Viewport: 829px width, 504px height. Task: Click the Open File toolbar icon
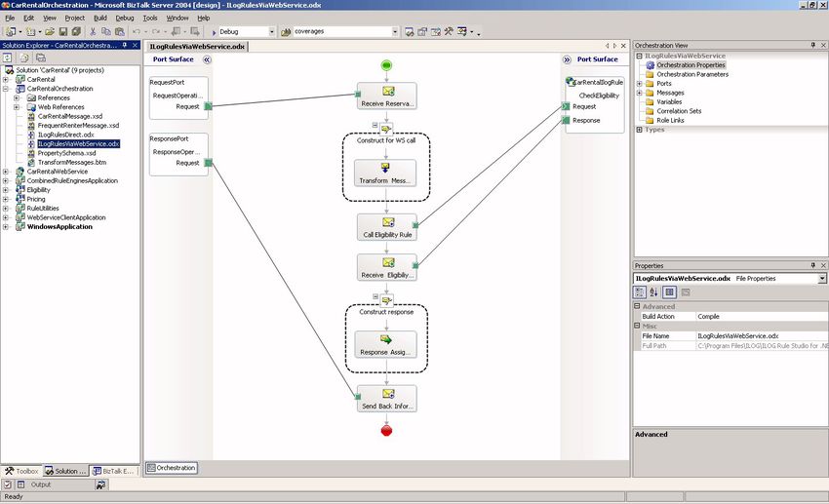point(50,32)
